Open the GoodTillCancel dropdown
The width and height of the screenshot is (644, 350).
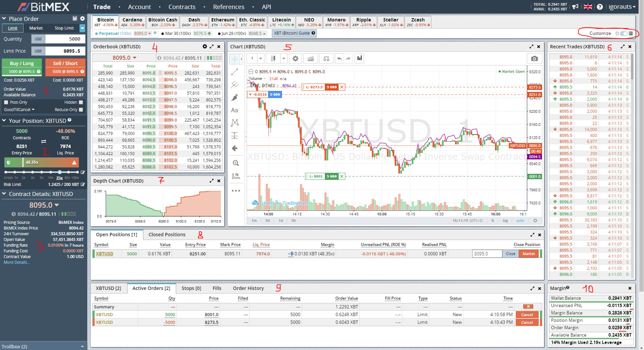[x=19, y=110]
